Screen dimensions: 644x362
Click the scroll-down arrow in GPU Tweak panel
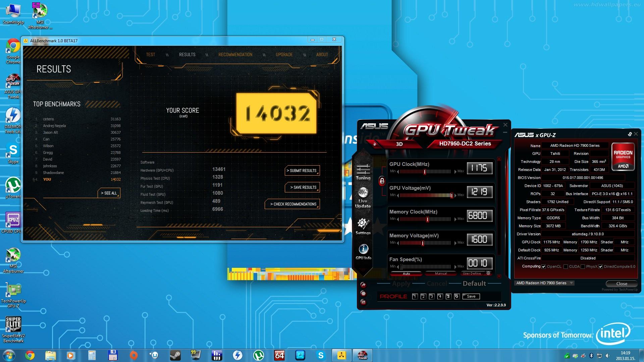click(x=499, y=277)
